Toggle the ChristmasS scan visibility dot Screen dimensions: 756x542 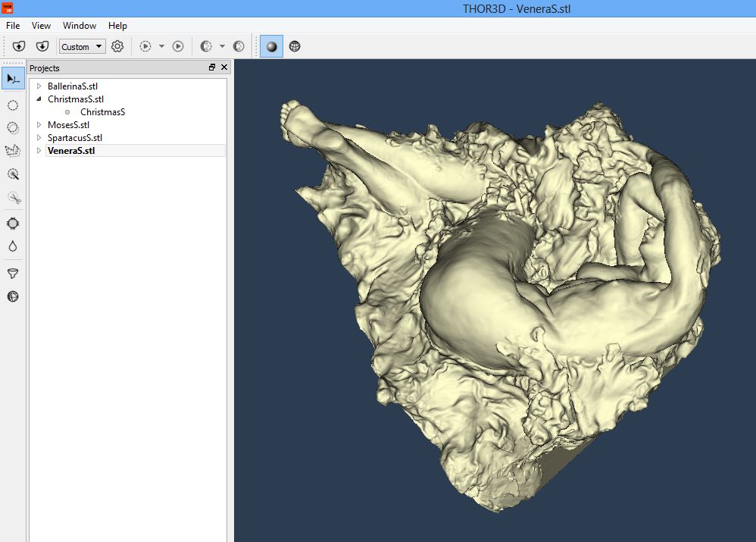click(x=67, y=112)
